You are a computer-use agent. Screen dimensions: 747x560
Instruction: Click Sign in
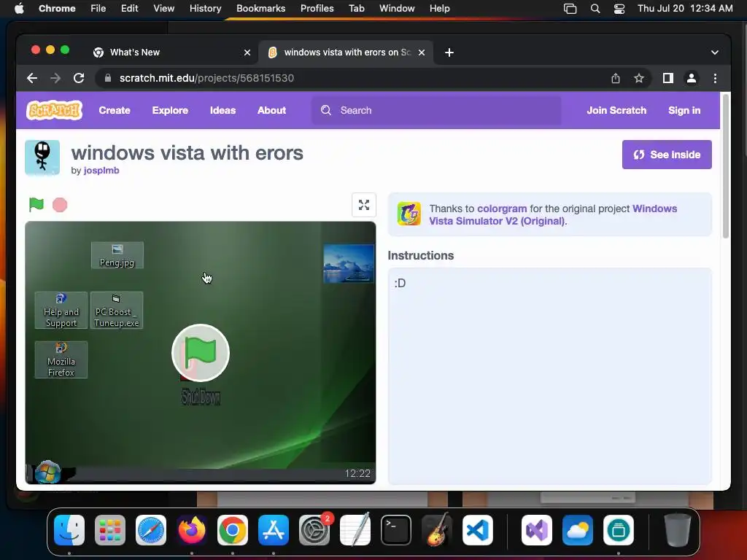coord(684,110)
